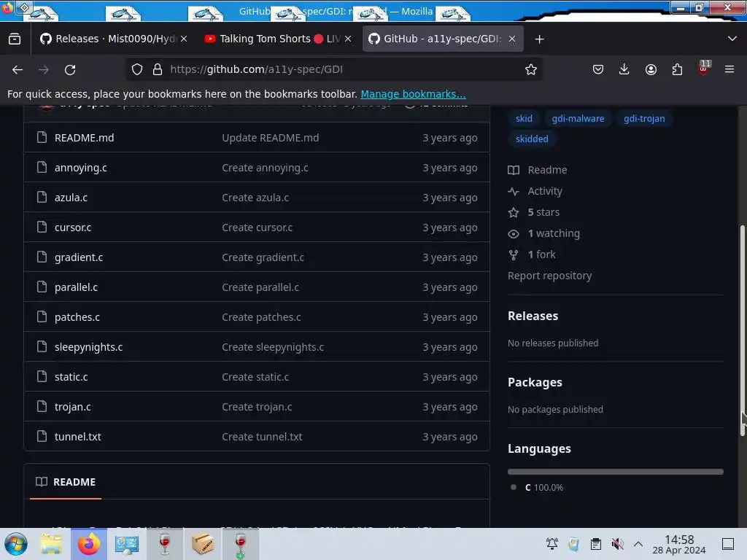Screen dimensions: 747x560
Task: Open the static.c file
Action: click(71, 377)
